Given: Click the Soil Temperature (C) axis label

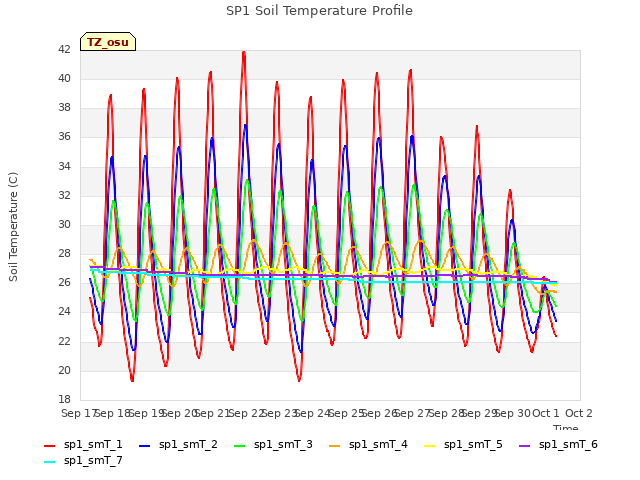Looking at the screenshot, I should click(x=13, y=227).
